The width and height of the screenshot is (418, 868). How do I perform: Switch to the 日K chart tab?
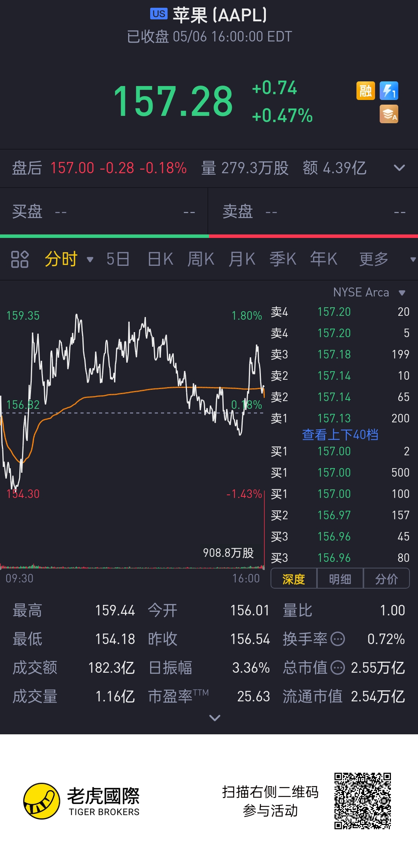click(160, 259)
